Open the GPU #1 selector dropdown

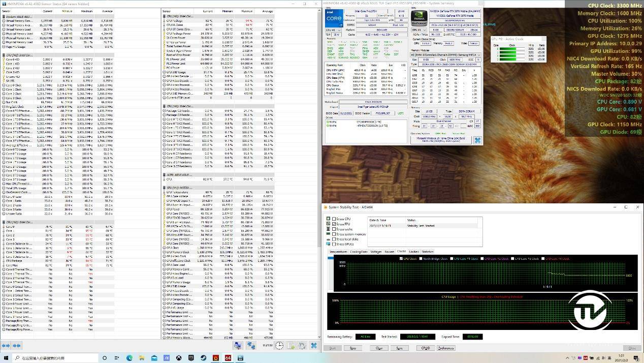(x=418, y=30)
